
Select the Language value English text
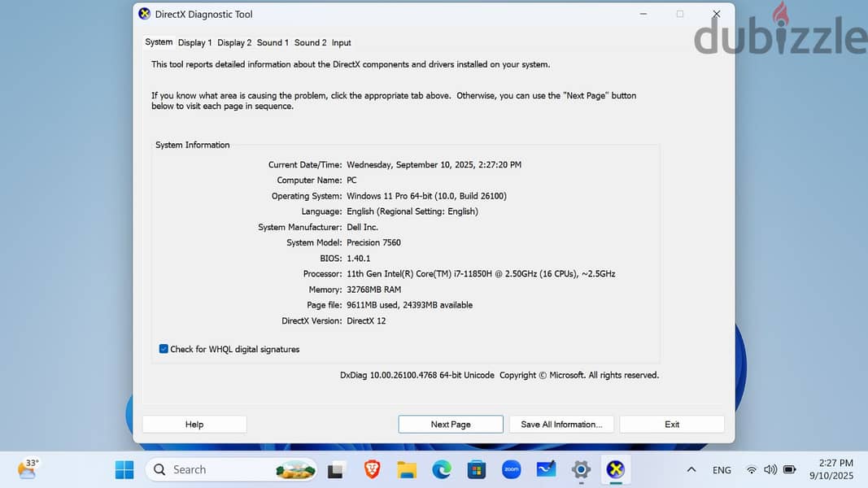412,211
